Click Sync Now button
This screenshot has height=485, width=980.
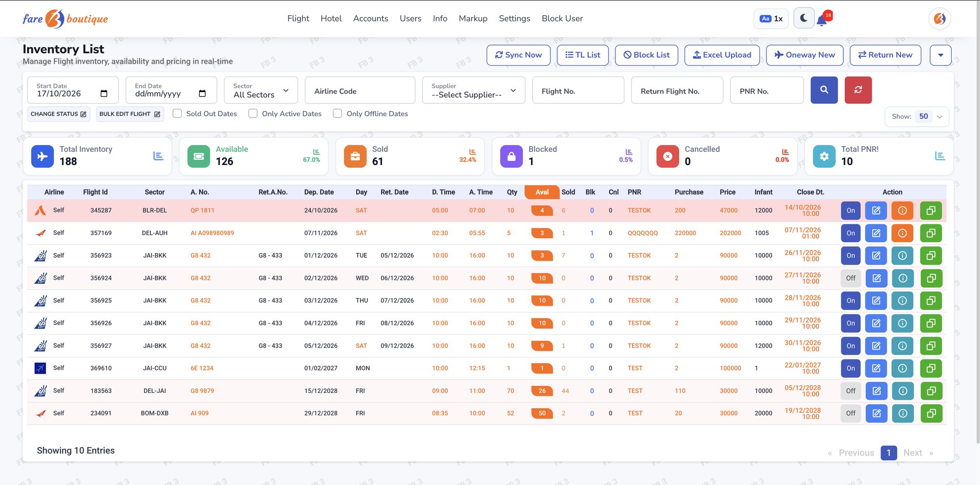[x=518, y=55]
